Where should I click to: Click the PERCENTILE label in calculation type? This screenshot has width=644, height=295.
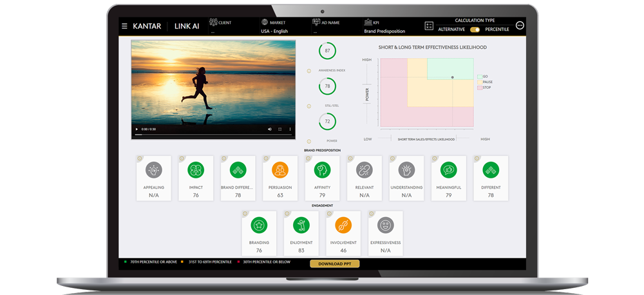pyautogui.click(x=497, y=30)
